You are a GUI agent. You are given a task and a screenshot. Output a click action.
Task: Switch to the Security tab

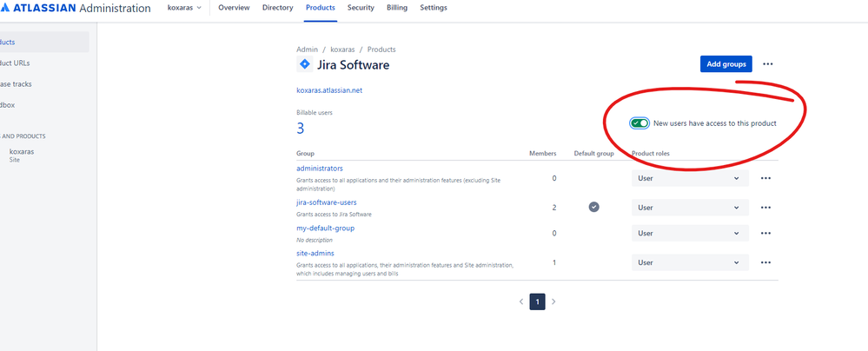click(361, 8)
